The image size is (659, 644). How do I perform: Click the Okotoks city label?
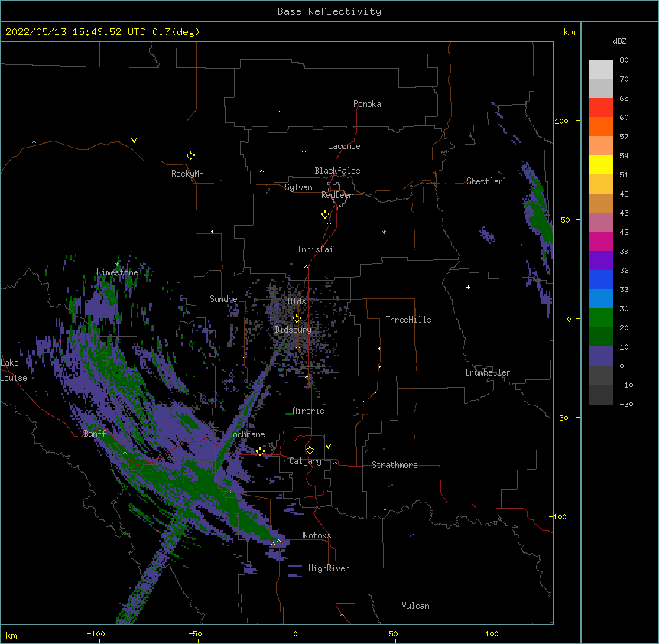pos(315,535)
